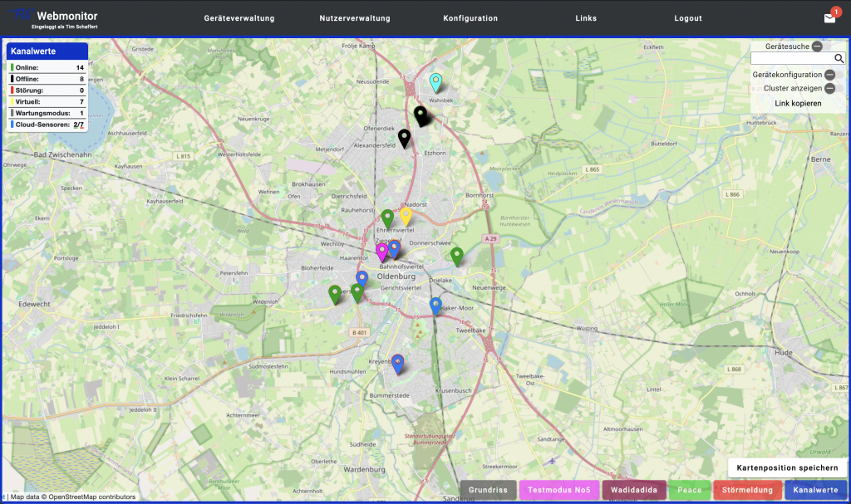851x504 pixels.
Task: Click the magenta map marker in Oldenburg
Action: click(x=382, y=251)
